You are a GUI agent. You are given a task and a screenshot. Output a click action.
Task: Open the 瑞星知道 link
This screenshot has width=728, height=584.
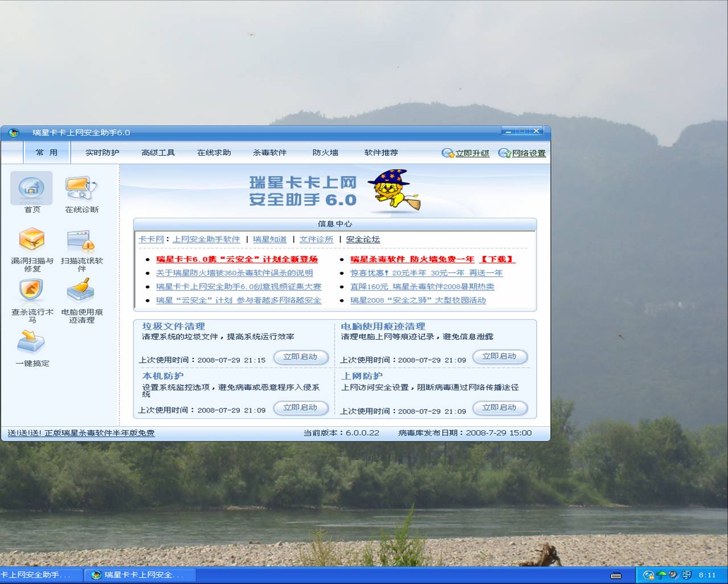[x=269, y=239]
